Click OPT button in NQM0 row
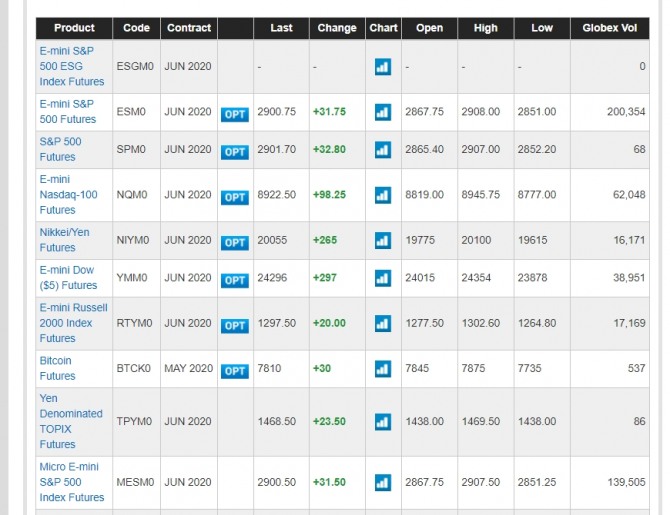The height and width of the screenshot is (515, 670). (235, 196)
